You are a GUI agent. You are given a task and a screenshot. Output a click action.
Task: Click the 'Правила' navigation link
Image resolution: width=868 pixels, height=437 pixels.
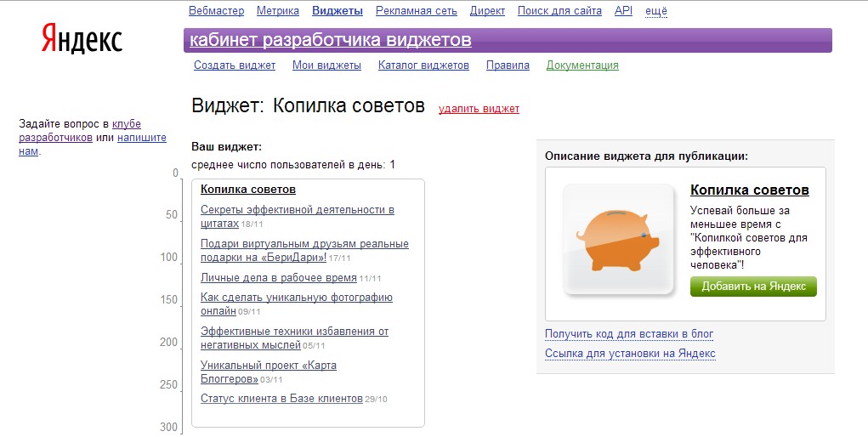[x=508, y=65]
